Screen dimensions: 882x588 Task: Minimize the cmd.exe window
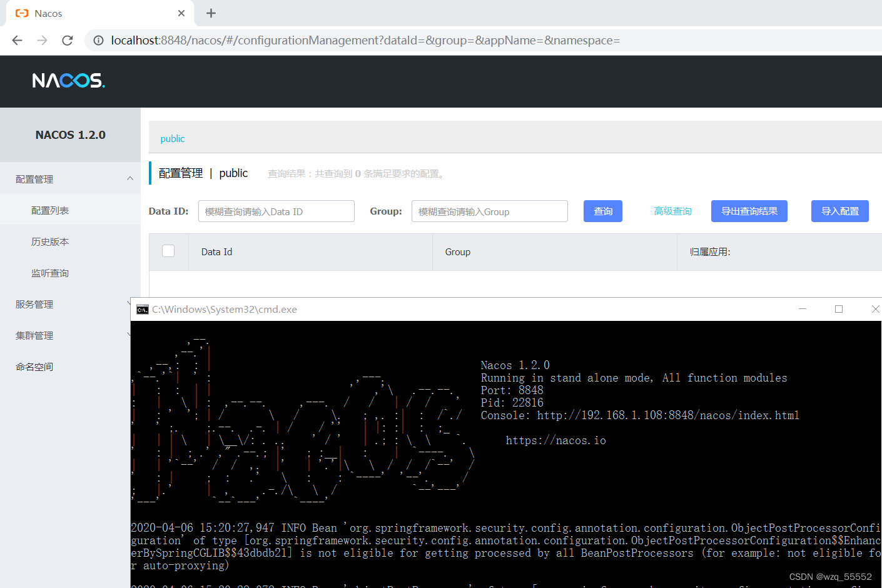pos(803,309)
